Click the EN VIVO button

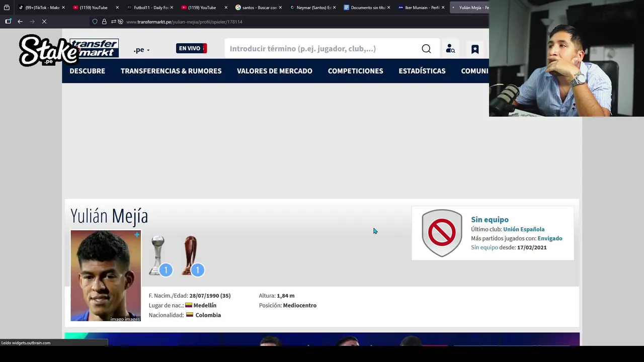[191, 48]
